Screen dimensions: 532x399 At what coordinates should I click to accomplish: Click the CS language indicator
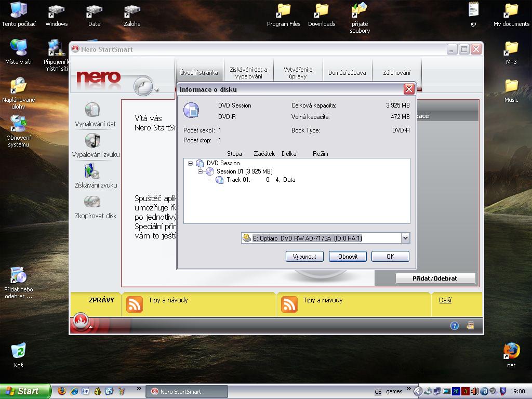pos(378,392)
